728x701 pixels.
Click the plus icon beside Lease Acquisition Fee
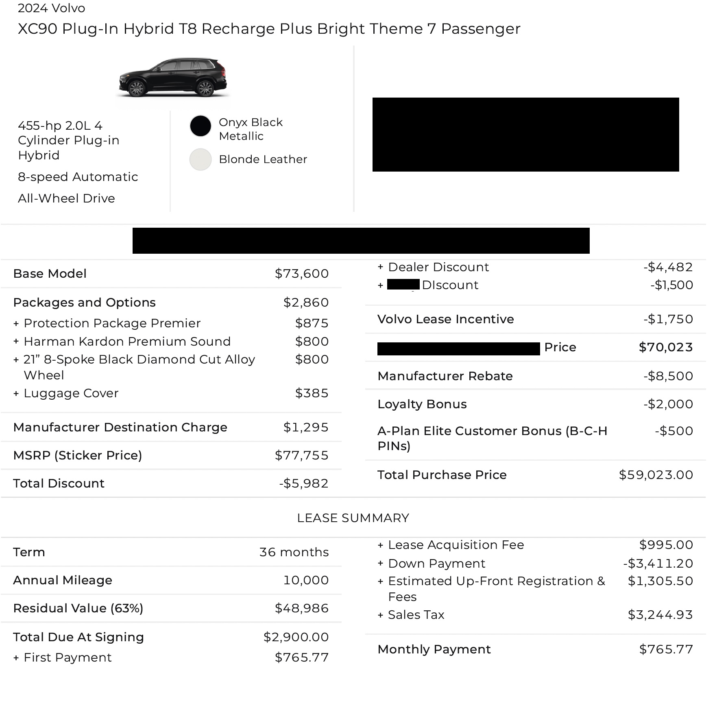click(x=381, y=545)
